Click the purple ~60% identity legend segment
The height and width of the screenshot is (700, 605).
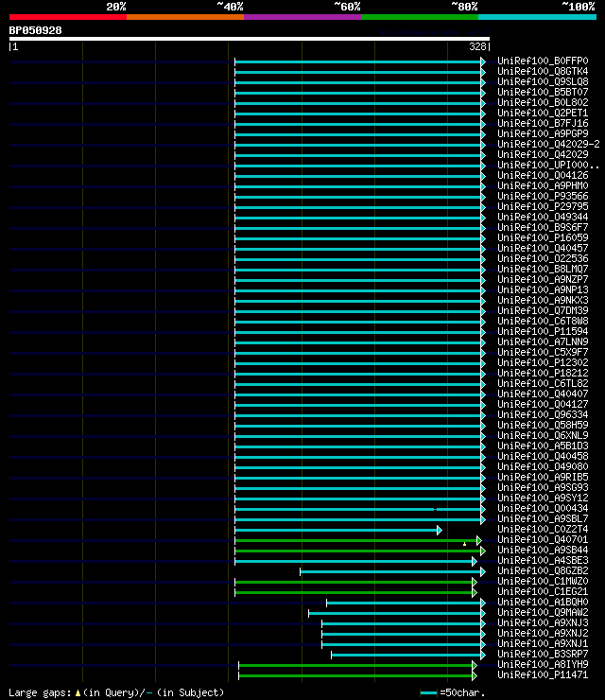(x=302, y=17)
